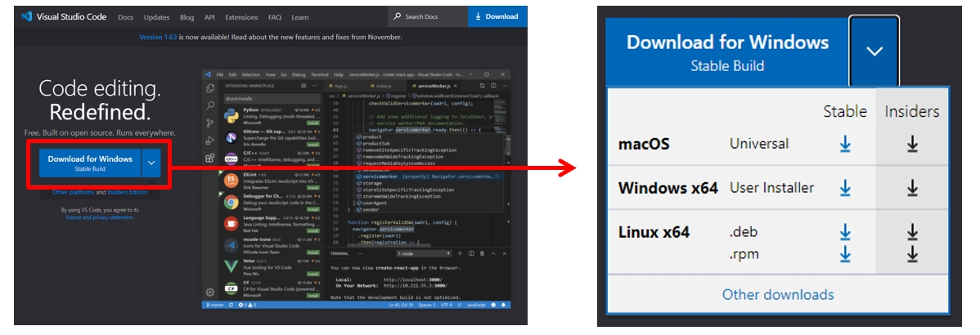The image size is (980, 335).
Task: Click the new terminal plus icon in the preview
Action: point(460,253)
